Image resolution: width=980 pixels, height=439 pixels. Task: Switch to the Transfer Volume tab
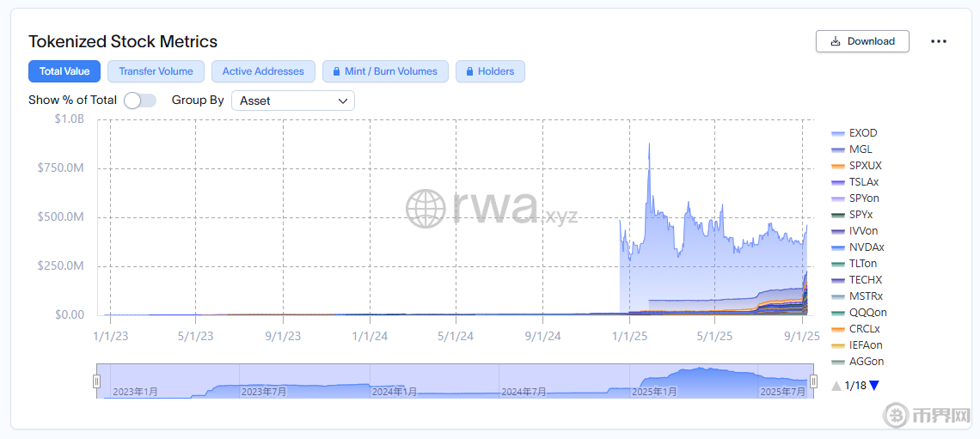point(156,71)
